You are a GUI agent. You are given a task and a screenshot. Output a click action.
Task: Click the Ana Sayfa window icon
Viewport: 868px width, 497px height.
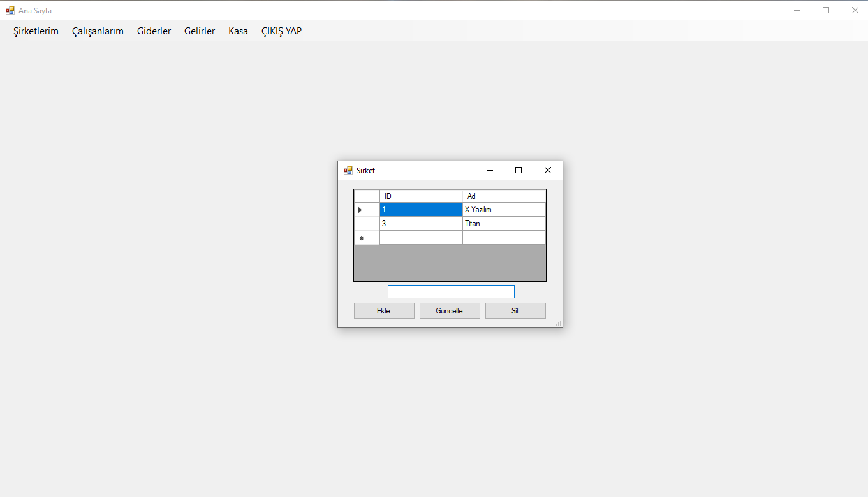10,11
